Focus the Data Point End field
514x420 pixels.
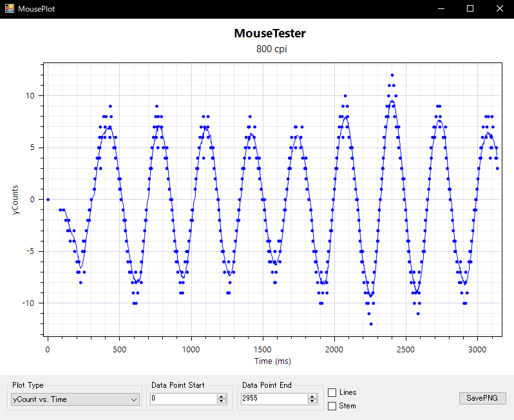[x=274, y=398]
